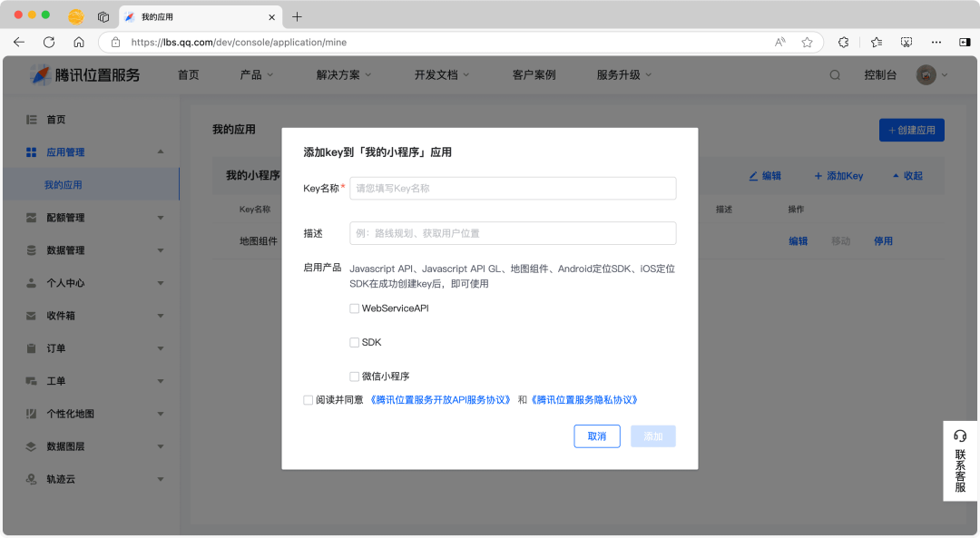
Task: Click the screenshot capture toolbar icon
Action: click(x=906, y=42)
